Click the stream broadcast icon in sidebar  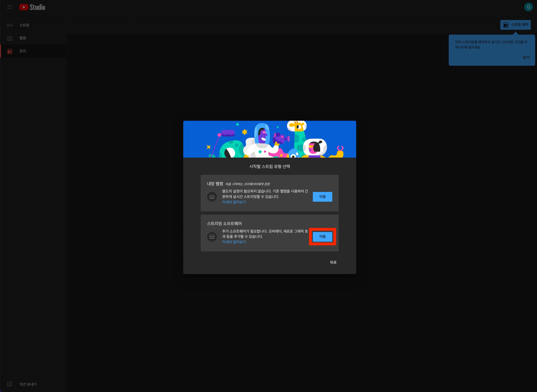pyautogui.click(x=10, y=25)
